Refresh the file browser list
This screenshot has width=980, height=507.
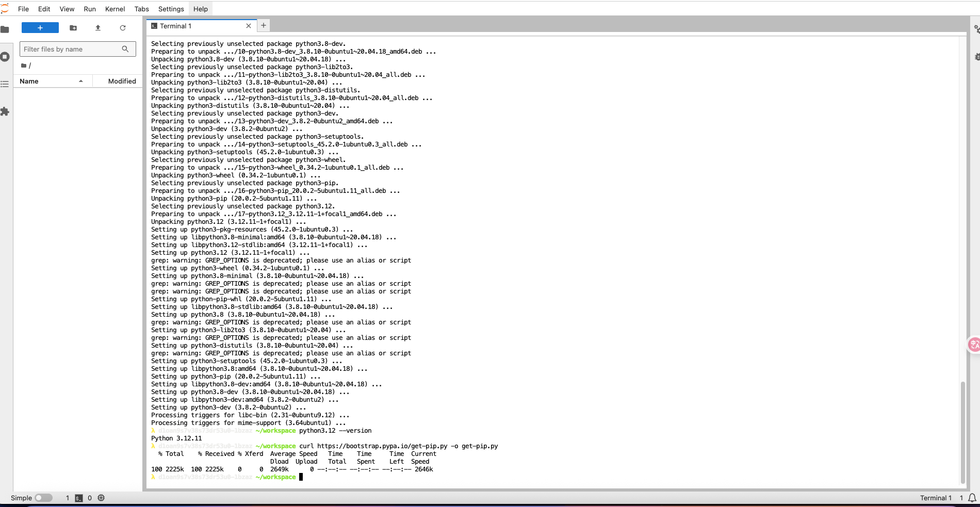[123, 28]
